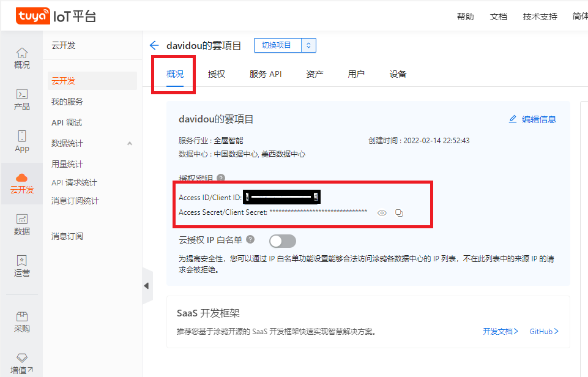Open the 采购 purchase sidebar icon

(21, 322)
